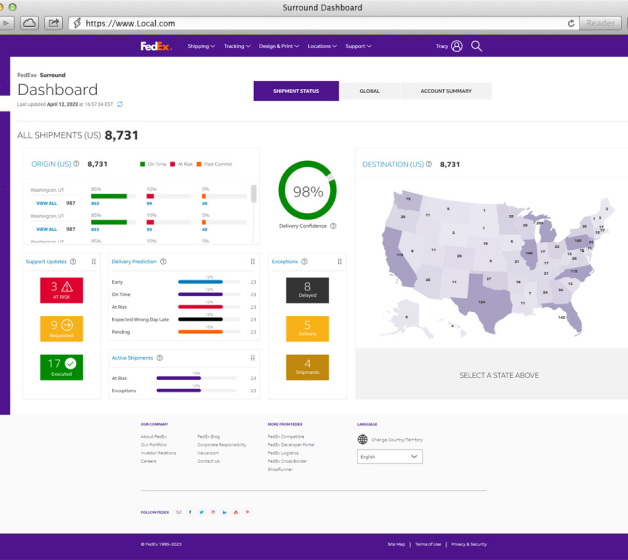Click the 3 At Risk red tile
The height and width of the screenshot is (560, 628).
click(61, 290)
